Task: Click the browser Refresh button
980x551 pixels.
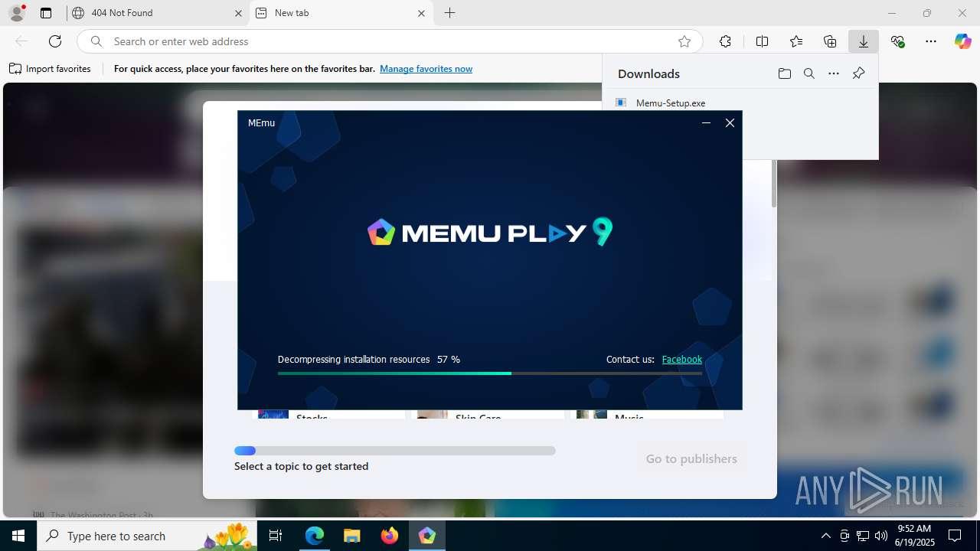Action: (55, 41)
